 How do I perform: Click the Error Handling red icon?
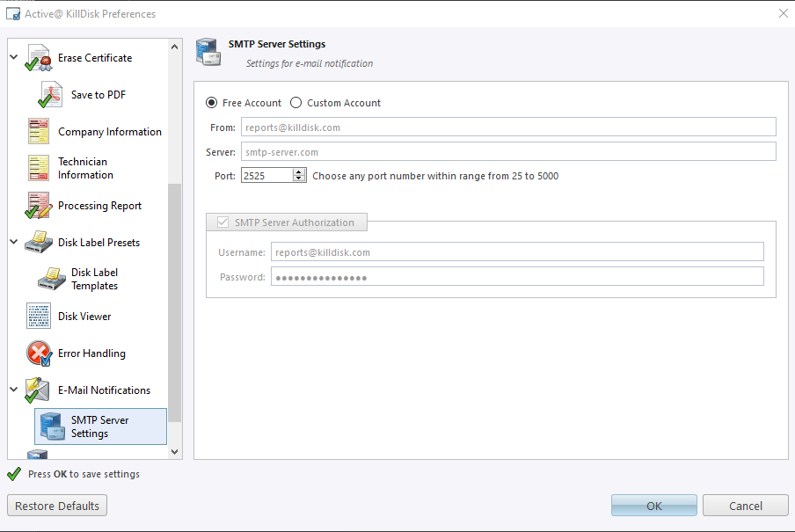tap(37, 353)
